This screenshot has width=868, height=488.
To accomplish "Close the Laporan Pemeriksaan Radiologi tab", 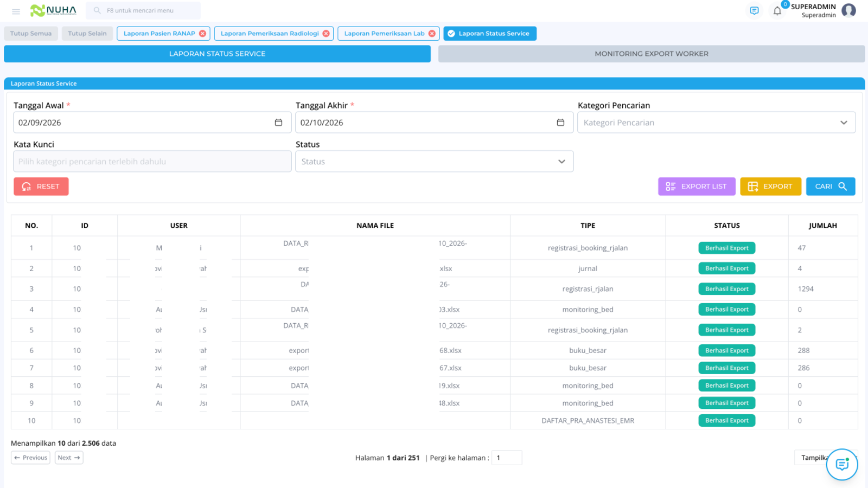I will [326, 34].
